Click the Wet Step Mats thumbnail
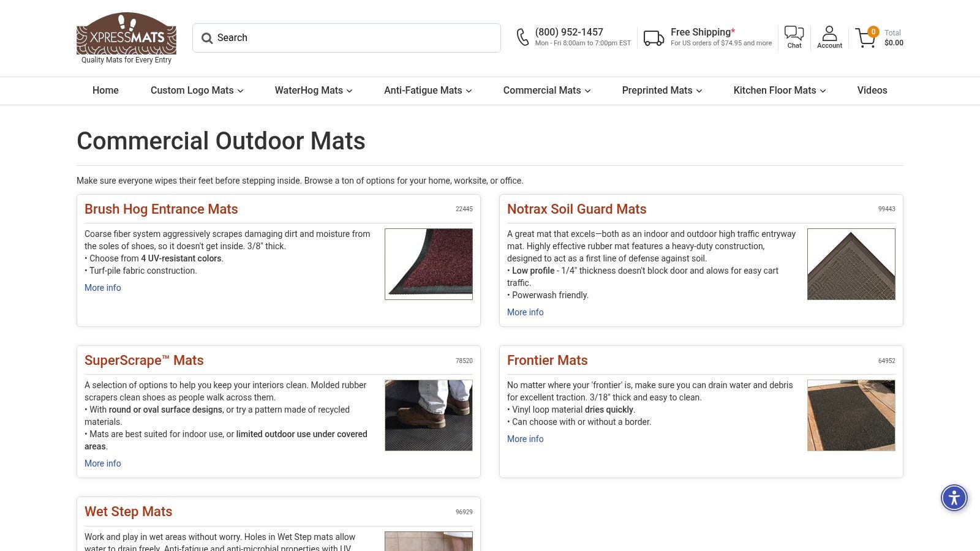This screenshot has height=551, width=980. 429,541
